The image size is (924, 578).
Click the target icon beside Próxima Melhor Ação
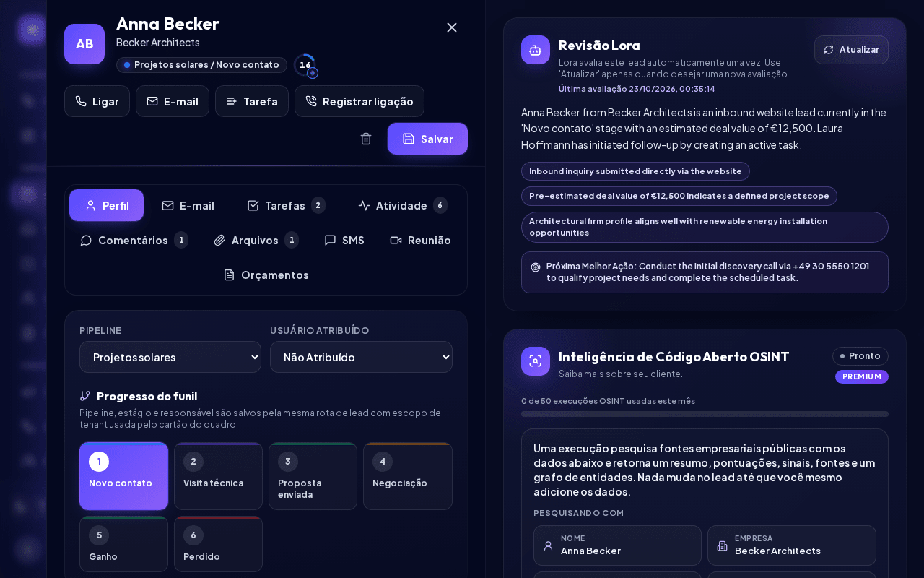pos(536,267)
